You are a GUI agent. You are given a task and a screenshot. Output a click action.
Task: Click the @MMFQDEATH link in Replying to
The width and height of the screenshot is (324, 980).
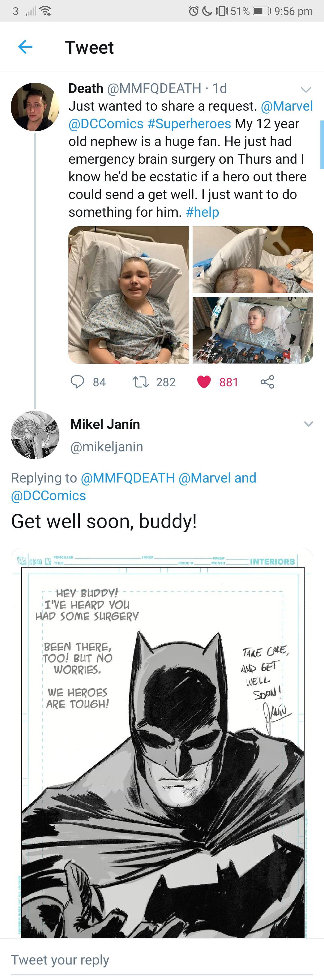click(x=127, y=478)
